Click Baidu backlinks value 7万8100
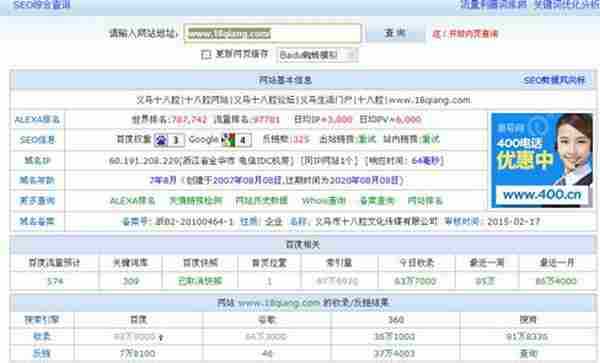The width and height of the screenshot is (600, 363). 137,353
